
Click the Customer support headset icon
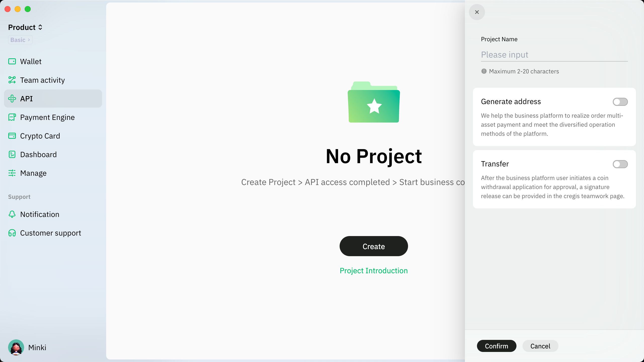coord(12,233)
